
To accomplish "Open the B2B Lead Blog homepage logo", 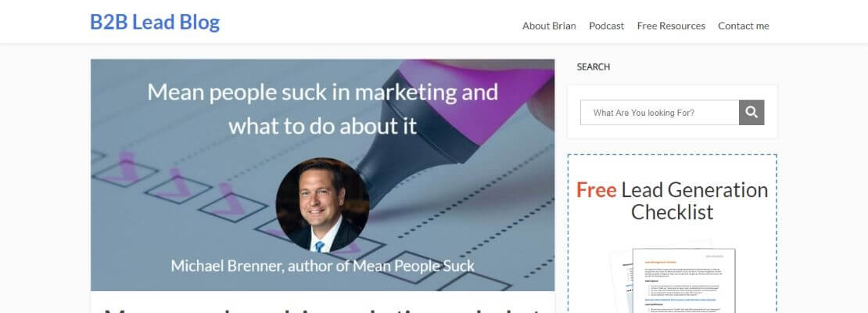I will 155,22.
